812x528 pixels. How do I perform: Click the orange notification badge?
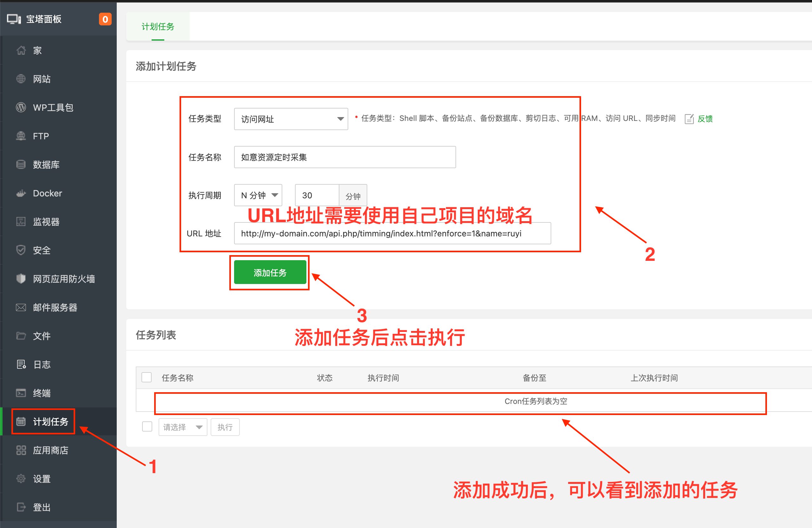tap(105, 19)
